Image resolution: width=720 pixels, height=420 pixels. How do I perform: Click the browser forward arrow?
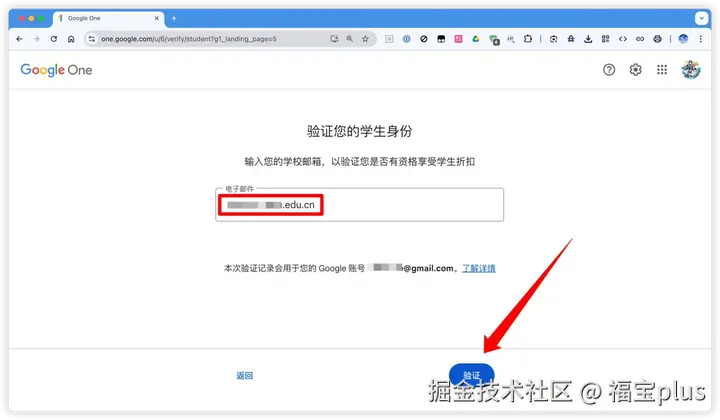(x=37, y=39)
